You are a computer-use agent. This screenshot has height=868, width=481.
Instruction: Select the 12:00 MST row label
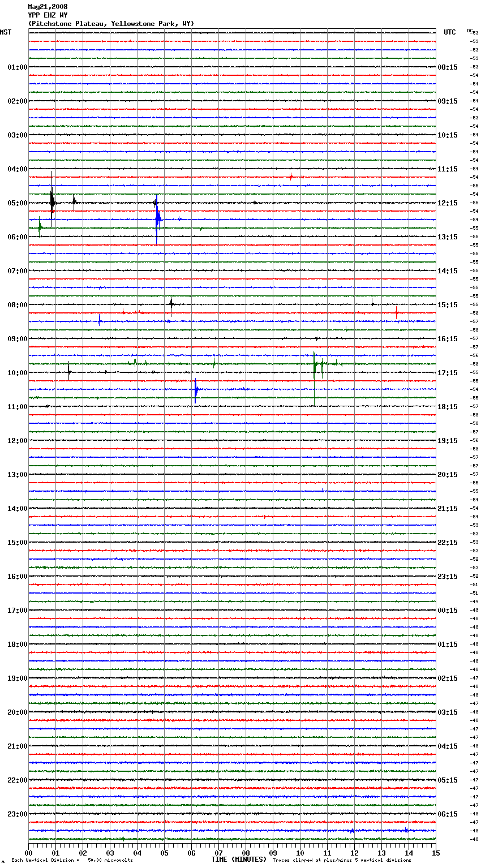[17, 441]
